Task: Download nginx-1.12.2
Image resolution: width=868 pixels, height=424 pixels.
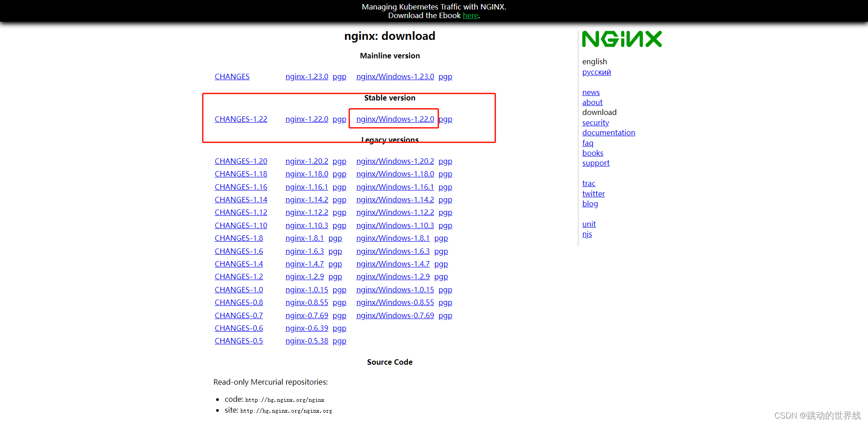Action: coord(307,212)
